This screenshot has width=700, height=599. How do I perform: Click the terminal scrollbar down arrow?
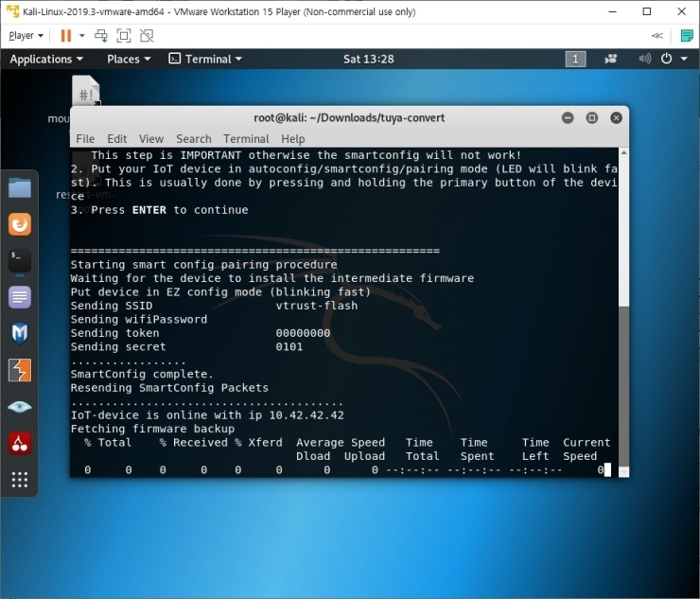point(623,471)
